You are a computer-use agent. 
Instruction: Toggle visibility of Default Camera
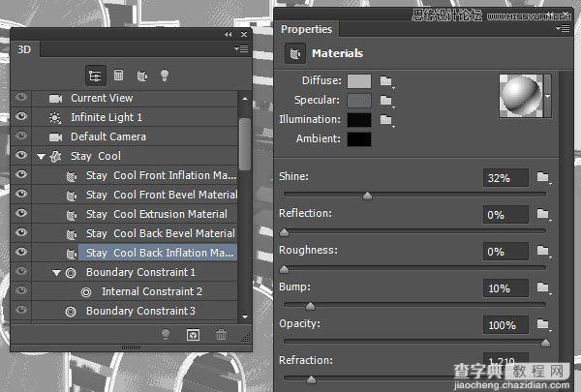pos(21,136)
